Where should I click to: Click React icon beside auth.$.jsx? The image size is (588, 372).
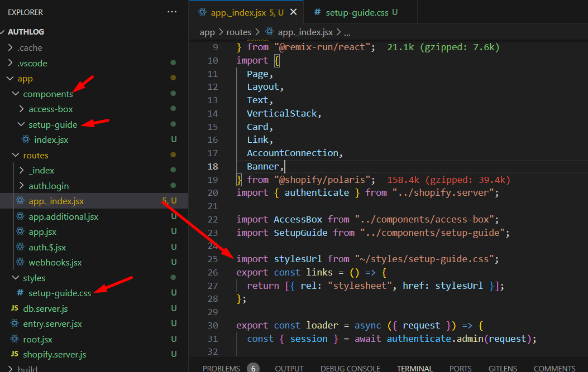point(20,247)
